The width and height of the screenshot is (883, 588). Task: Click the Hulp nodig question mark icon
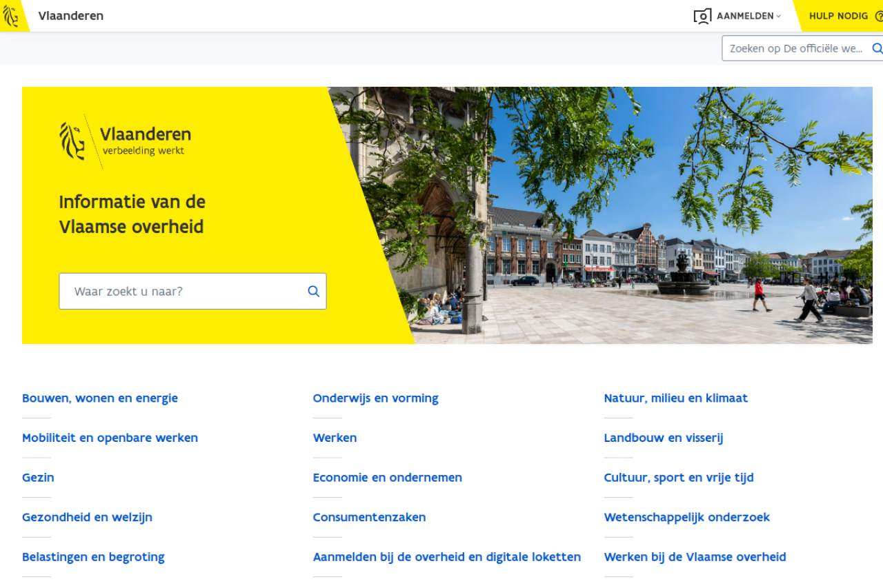coord(879,16)
